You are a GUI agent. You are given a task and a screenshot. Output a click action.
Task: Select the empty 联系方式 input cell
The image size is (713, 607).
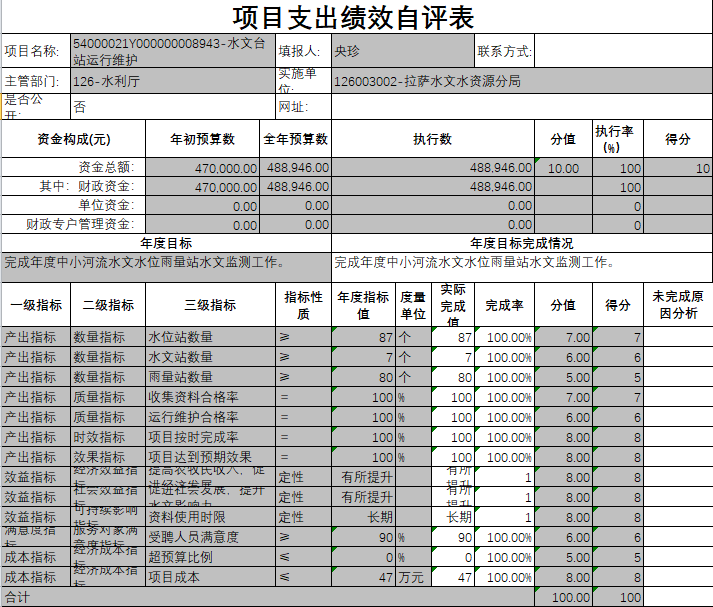(623, 51)
